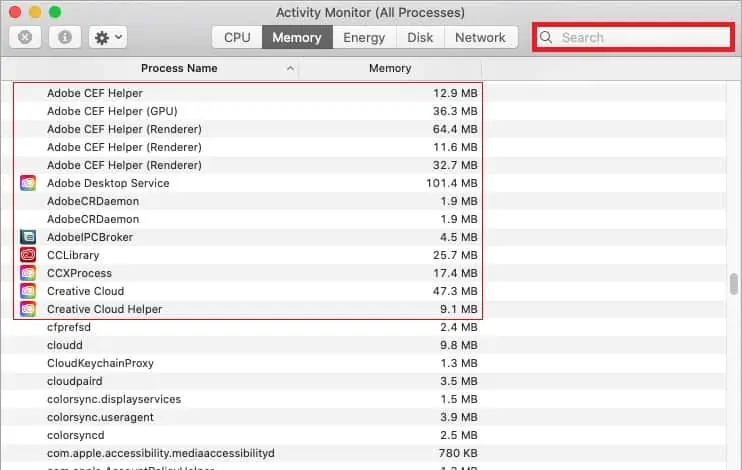Toggle sort direction arrow on Process Name
Image resolution: width=742 pixels, height=470 pixels.
pyautogui.click(x=290, y=68)
